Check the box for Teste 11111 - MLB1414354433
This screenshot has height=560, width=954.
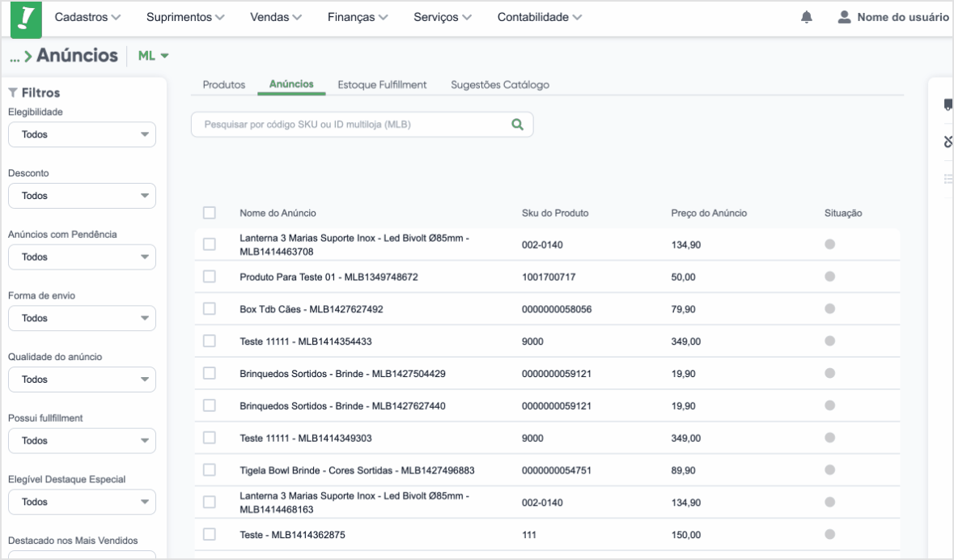tap(210, 341)
